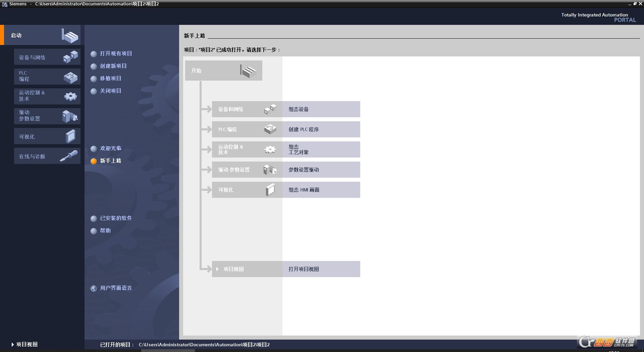The width and height of the screenshot is (644, 352).
Task: Click the project opened message text
Action: point(232,50)
